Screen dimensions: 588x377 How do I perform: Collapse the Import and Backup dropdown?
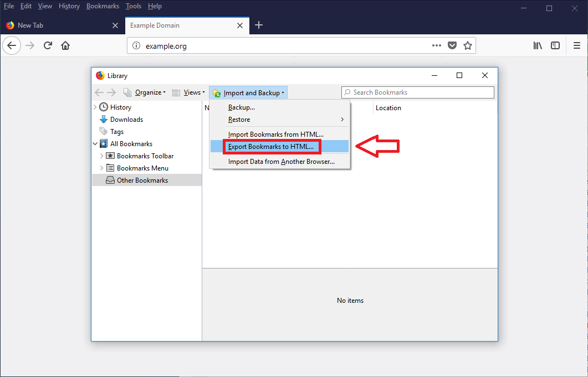(248, 92)
